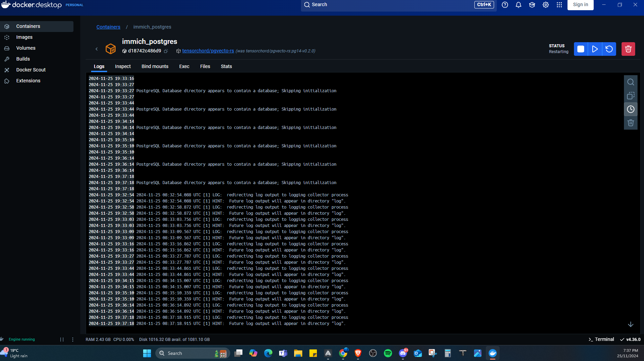Click the RAM 2.43 GB usage readout
This screenshot has width=644, height=361.
[98, 339]
